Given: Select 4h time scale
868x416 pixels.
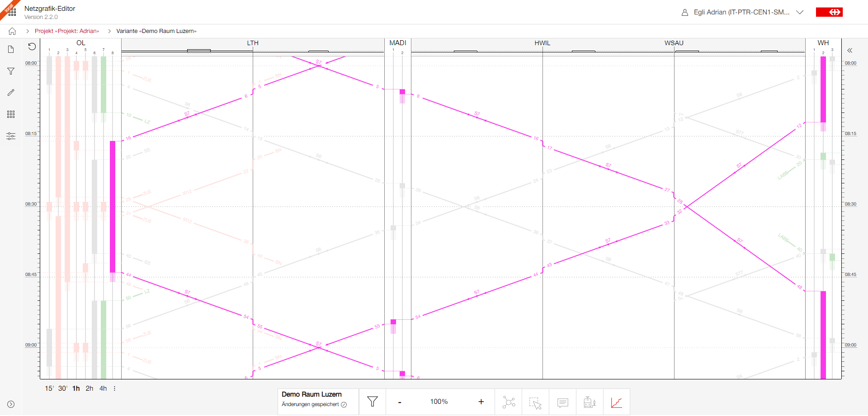Looking at the screenshot, I should tap(103, 388).
